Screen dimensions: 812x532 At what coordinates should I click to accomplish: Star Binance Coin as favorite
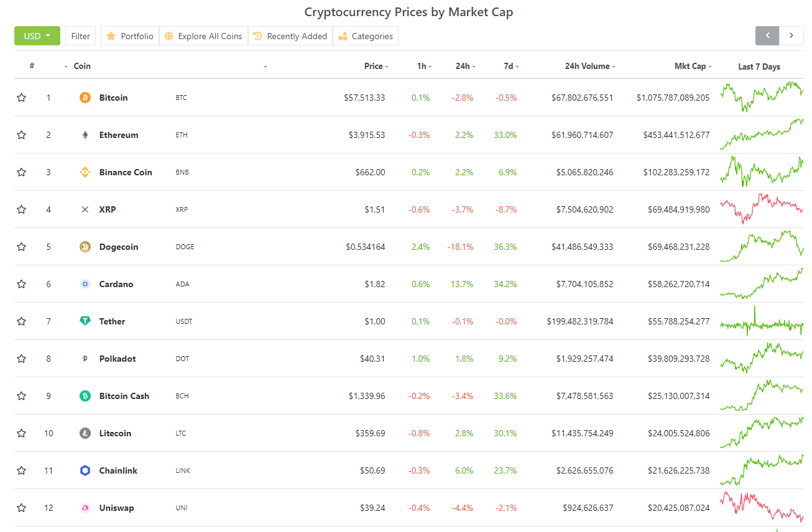(x=22, y=172)
